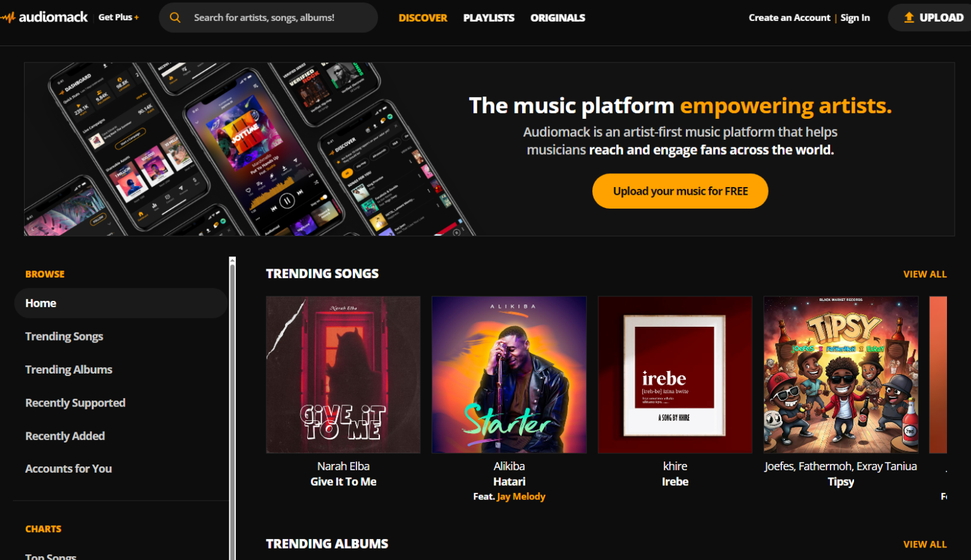Go to Accounts for You
This screenshot has height=560, width=971.
(x=68, y=468)
